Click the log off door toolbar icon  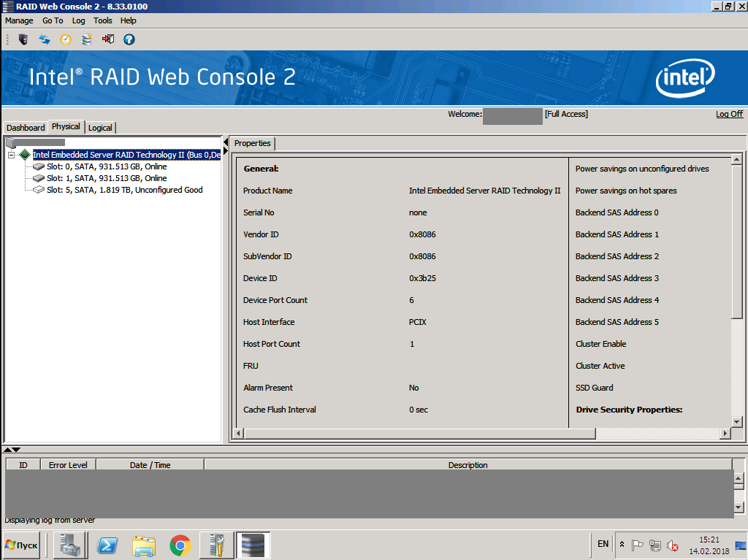pos(108,39)
